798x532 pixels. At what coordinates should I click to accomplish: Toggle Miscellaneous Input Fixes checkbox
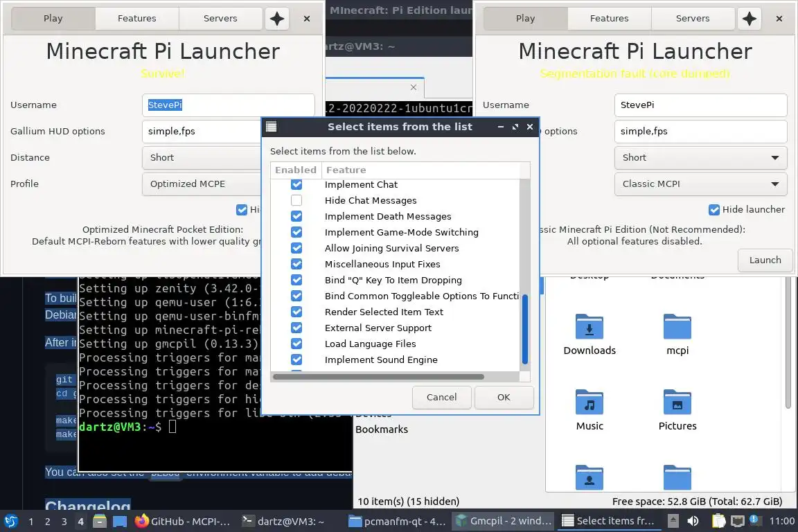coord(296,264)
